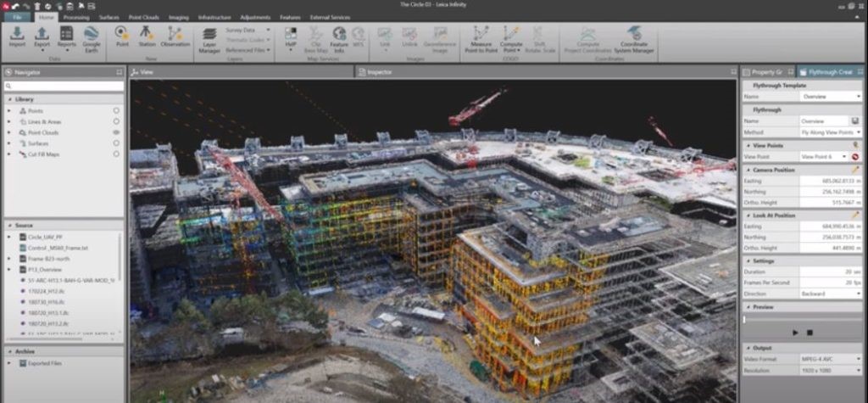Screen dimensions: 868x403
Task: Open Google Earth from the ribbon
Action: tap(91, 37)
